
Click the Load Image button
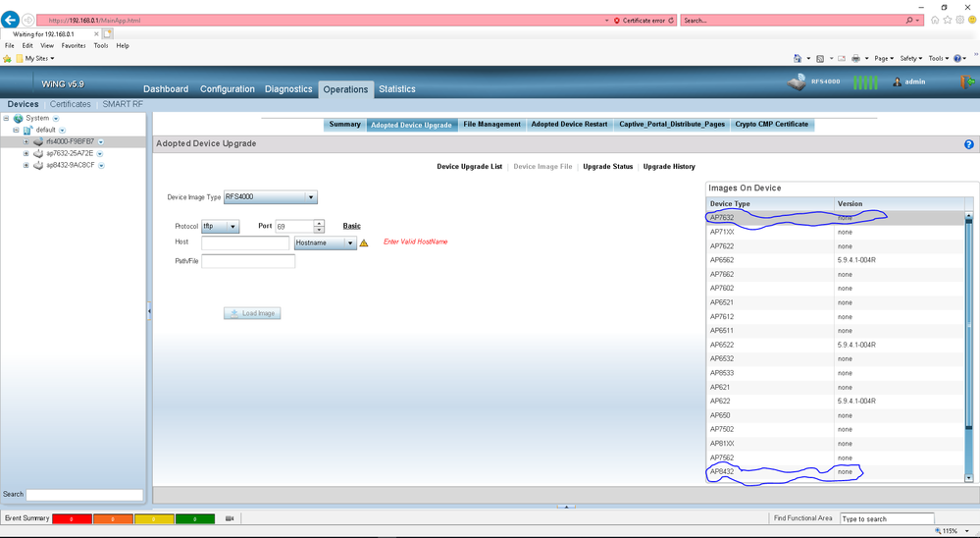[x=252, y=313]
